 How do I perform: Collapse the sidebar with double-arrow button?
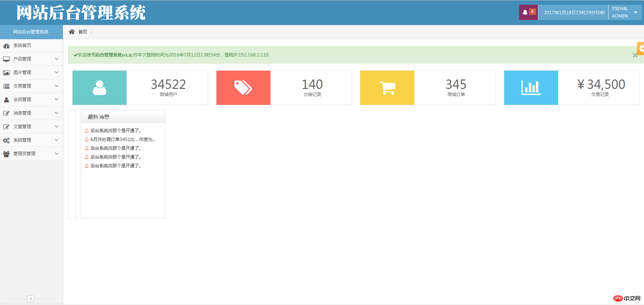click(x=31, y=299)
